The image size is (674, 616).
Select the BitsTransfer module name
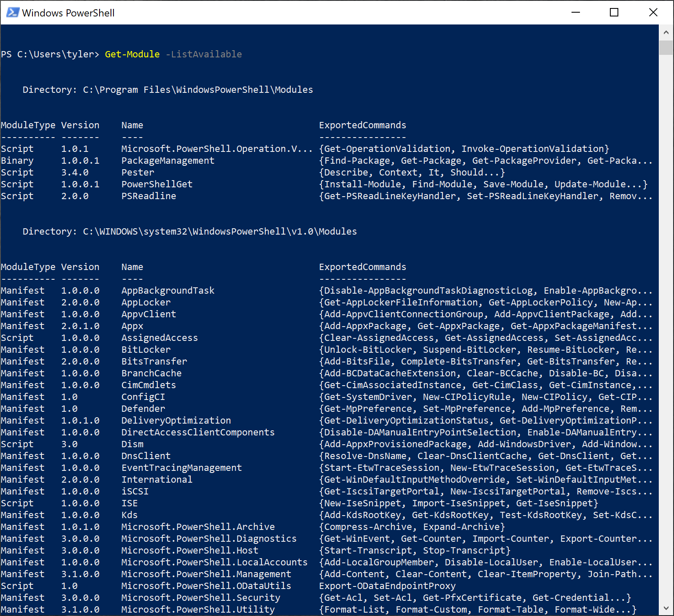(154, 361)
